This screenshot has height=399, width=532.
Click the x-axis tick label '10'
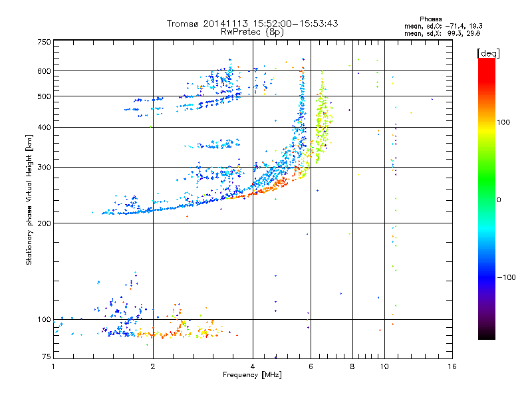(x=384, y=366)
